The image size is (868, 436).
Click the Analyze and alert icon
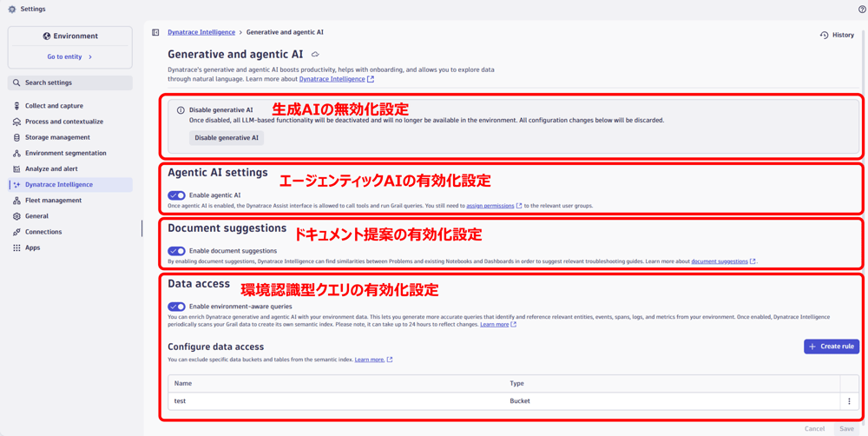click(16, 169)
